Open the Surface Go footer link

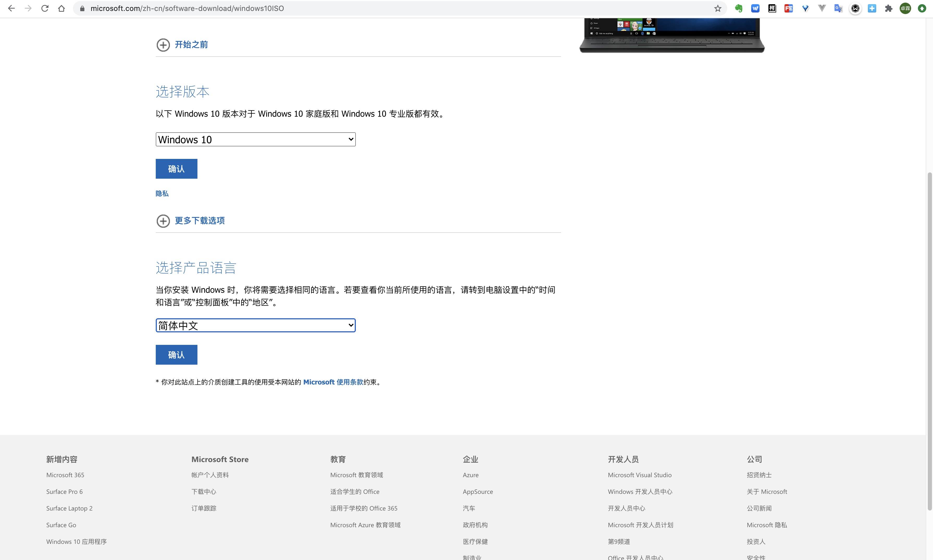point(61,525)
